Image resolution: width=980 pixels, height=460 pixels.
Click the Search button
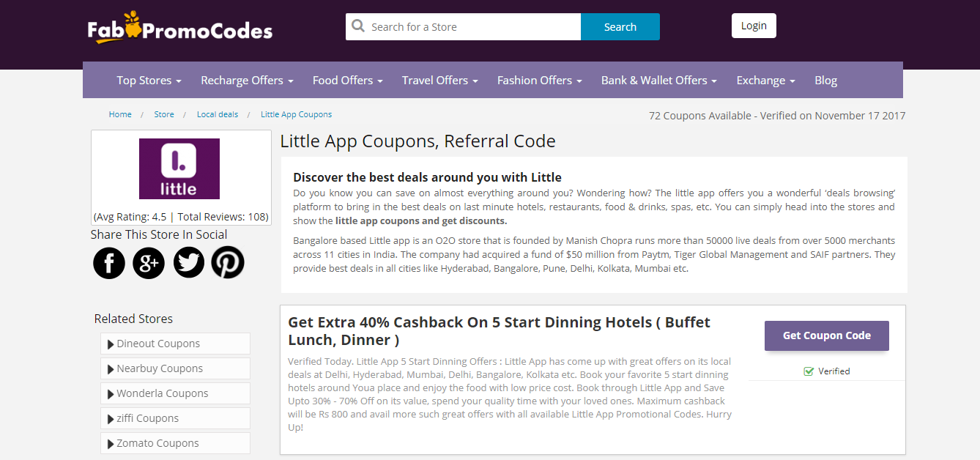(620, 27)
